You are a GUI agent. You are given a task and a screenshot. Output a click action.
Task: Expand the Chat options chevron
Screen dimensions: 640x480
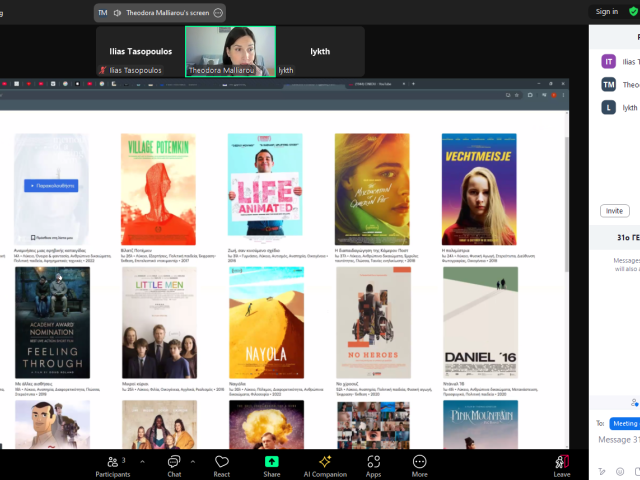pos(193,462)
